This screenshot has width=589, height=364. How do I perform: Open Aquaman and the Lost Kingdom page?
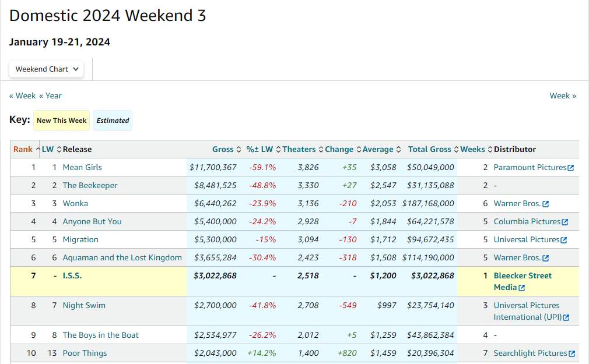122,257
